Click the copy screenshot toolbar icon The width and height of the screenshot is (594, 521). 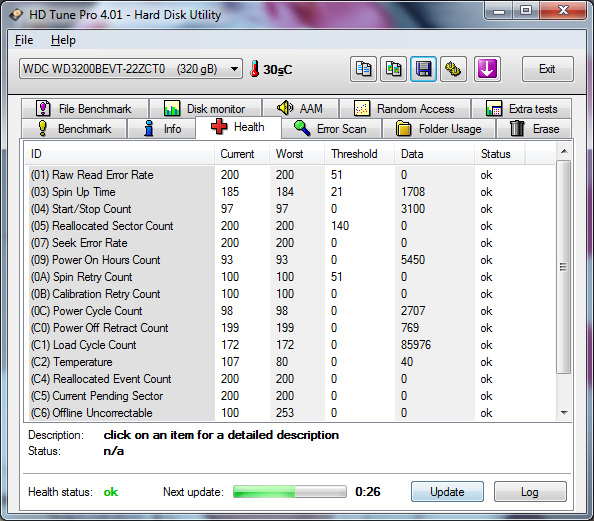(x=394, y=69)
